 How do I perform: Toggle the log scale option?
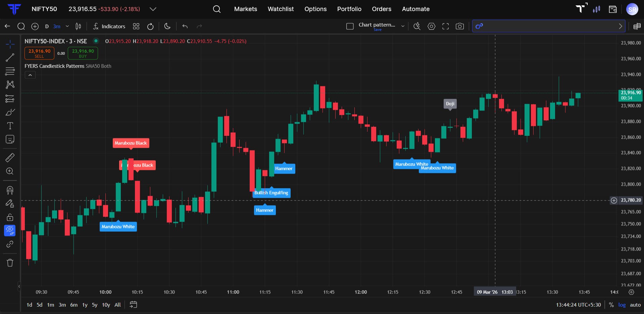click(x=622, y=305)
